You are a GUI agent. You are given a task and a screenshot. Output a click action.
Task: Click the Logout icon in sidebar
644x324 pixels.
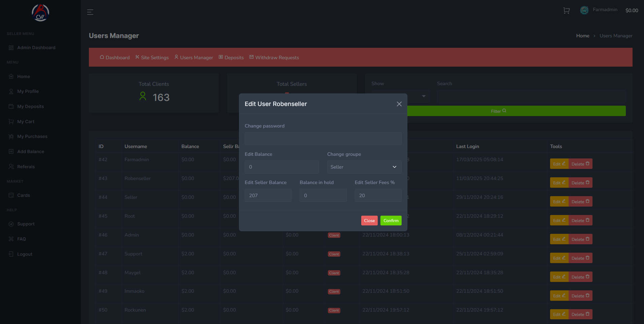[11, 254]
